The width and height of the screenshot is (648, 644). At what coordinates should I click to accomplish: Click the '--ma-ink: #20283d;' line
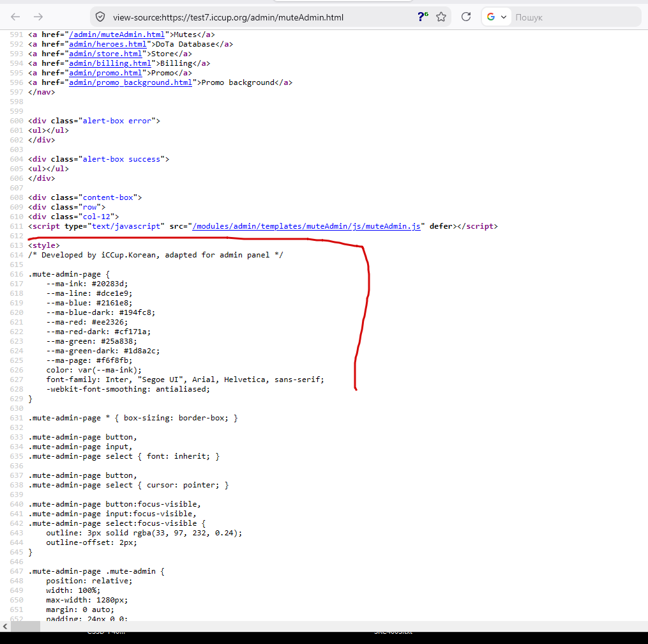tap(87, 284)
